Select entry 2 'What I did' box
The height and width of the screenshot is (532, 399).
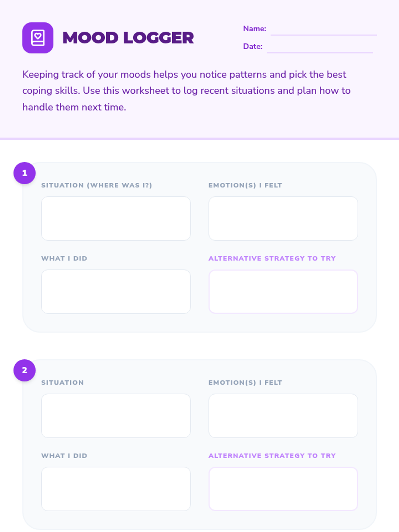pos(116,489)
